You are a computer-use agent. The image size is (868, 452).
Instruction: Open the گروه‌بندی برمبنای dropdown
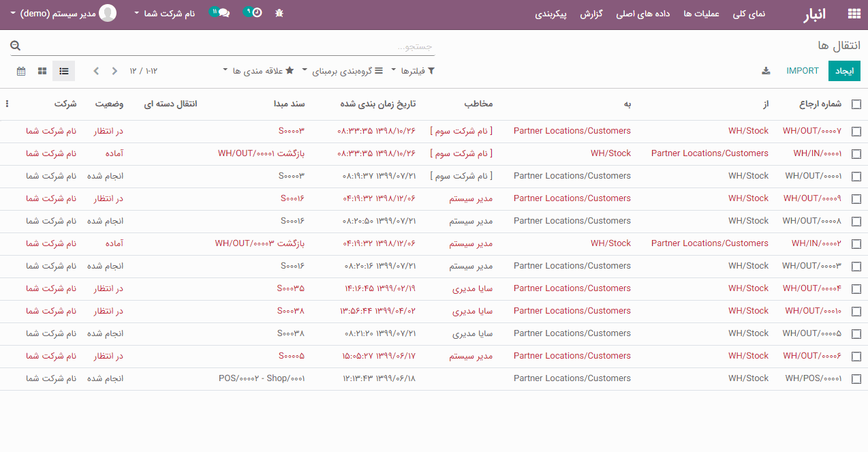pos(343,71)
